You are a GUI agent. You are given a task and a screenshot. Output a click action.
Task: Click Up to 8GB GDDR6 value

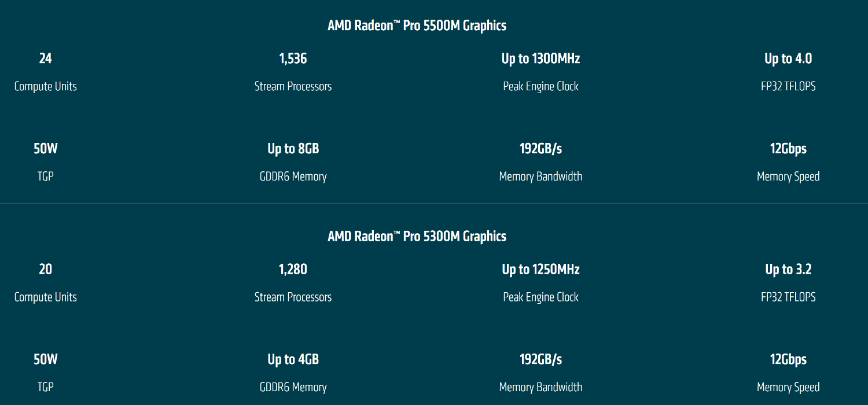tap(293, 149)
